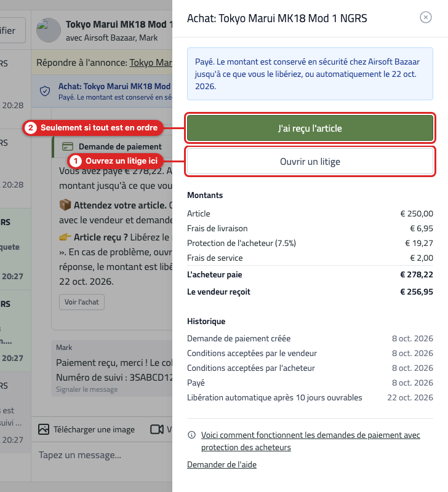Click Conditions acceptées par le vendeur entry

(x=310, y=353)
